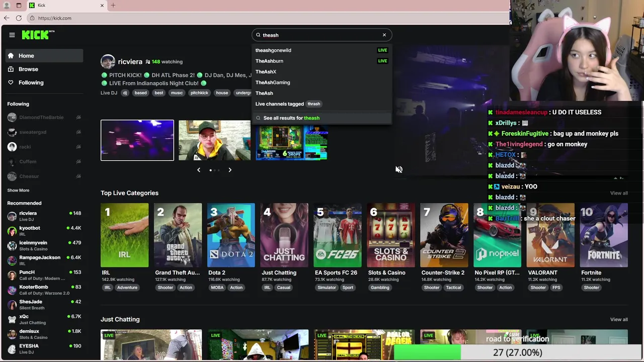
Task: Open live channels tagged thrash
Action: pos(321,104)
